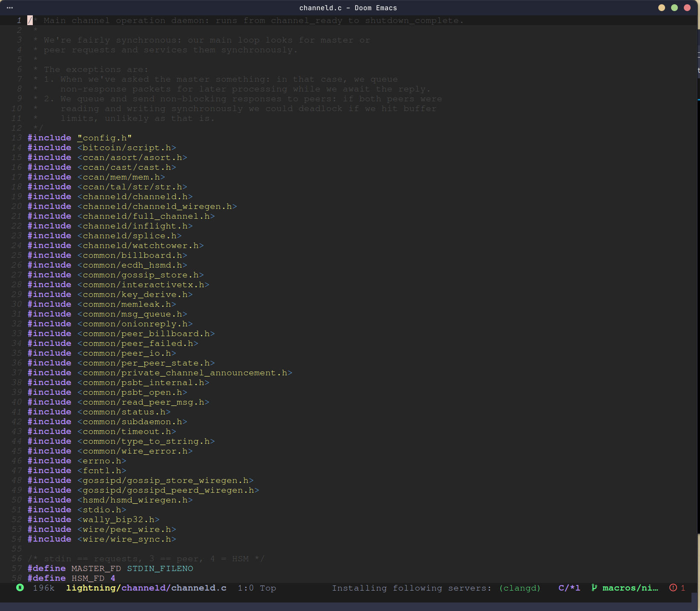Click <ccan/tal/str/str.h> header name
This screenshot has height=611, width=700.
tap(132, 187)
